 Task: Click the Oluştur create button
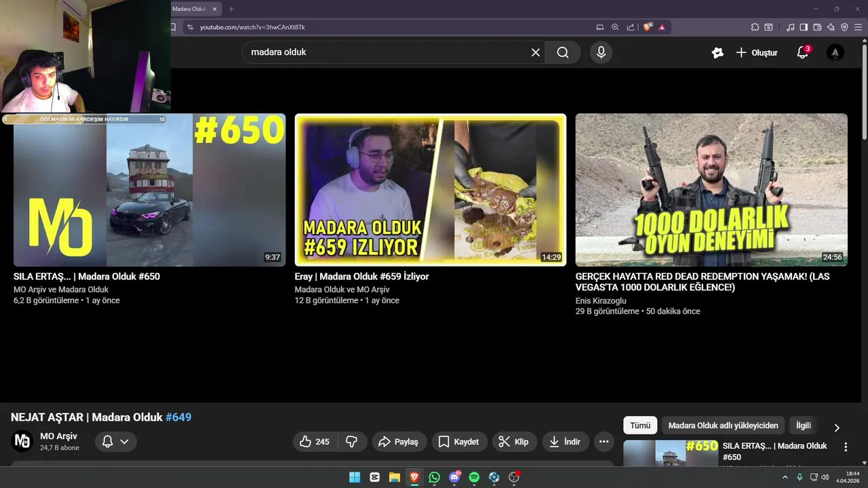(757, 52)
